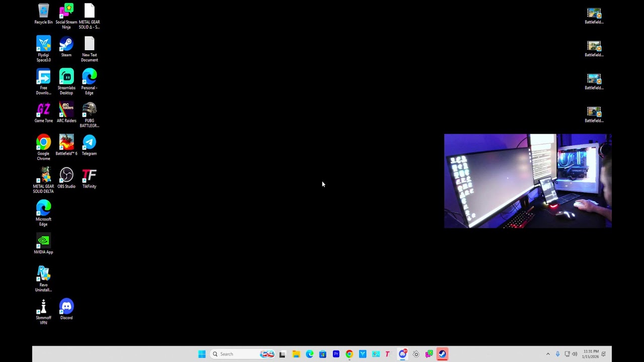The width and height of the screenshot is (644, 362).
Task: Select the METAL GEAR SOLID DELTA game shortcut
Action: pos(43,180)
